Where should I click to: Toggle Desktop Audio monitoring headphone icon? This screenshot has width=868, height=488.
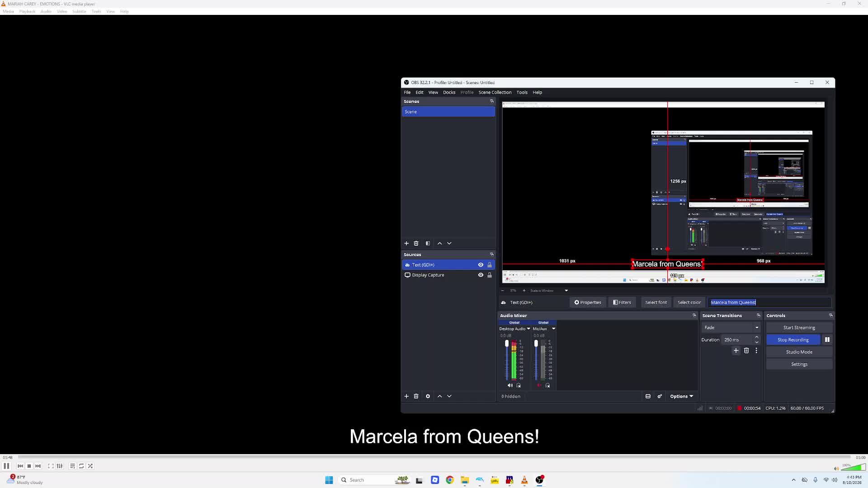(519, 385)
